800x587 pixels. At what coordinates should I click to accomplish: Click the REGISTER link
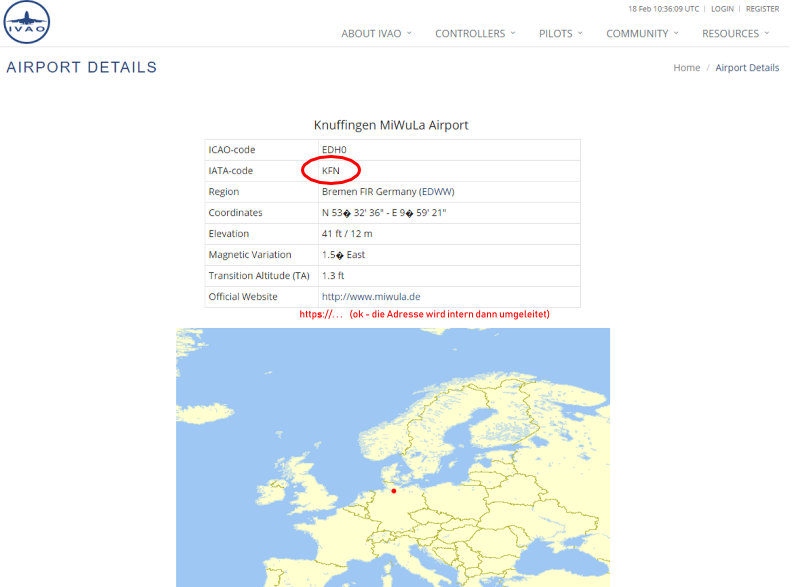[x=762, y=9]
